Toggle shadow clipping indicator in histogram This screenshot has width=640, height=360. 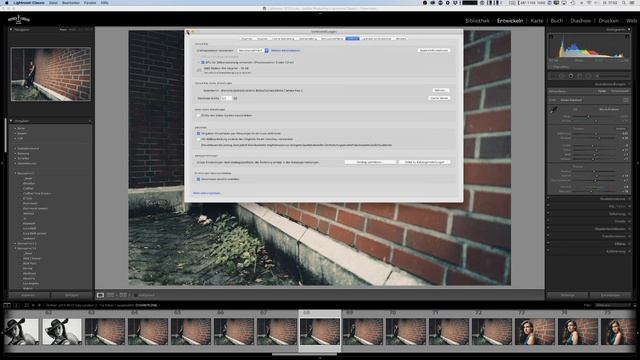(551, 37)
